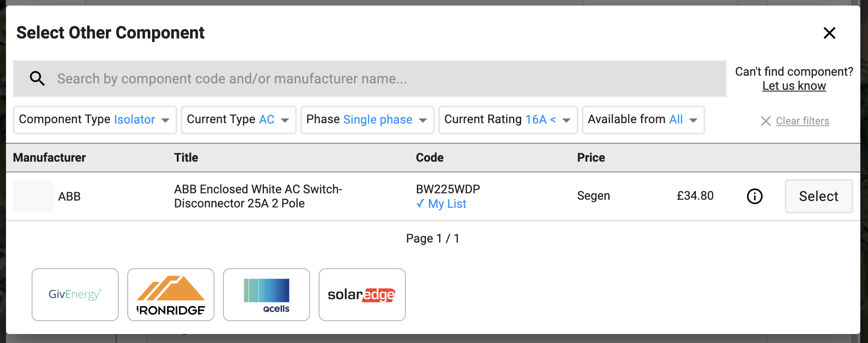Click ABB Enclosed White AC Switch-Disconnector title
Screen dimensions: 868x343
[x=258, y=196]
